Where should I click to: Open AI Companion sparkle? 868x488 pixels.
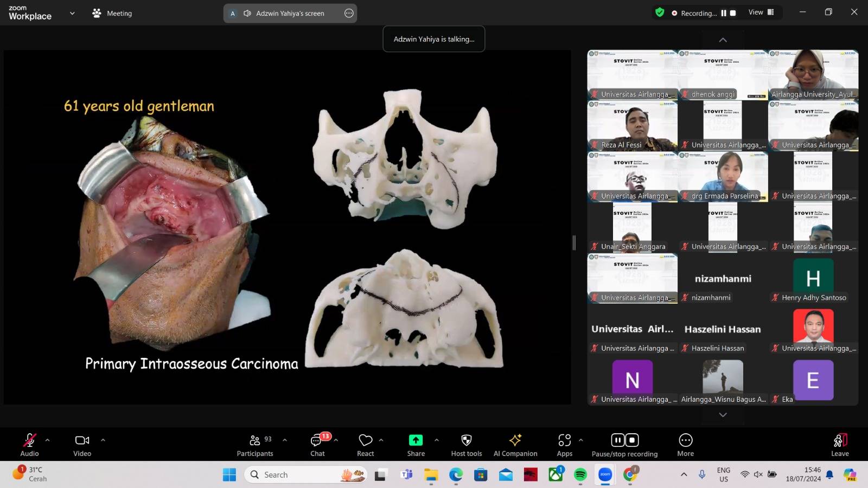click(x=515, y=445)
